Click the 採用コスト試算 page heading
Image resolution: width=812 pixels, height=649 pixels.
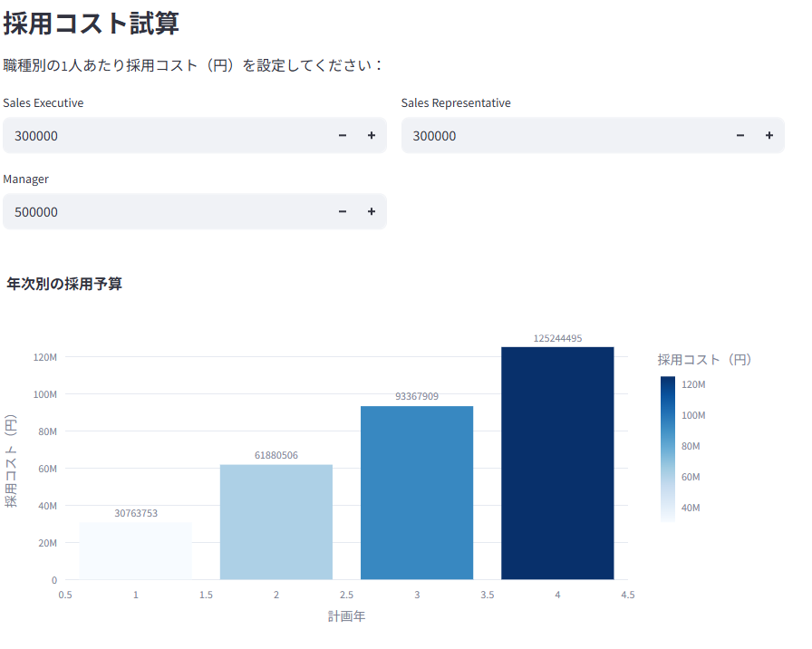[x=92, y=24]
